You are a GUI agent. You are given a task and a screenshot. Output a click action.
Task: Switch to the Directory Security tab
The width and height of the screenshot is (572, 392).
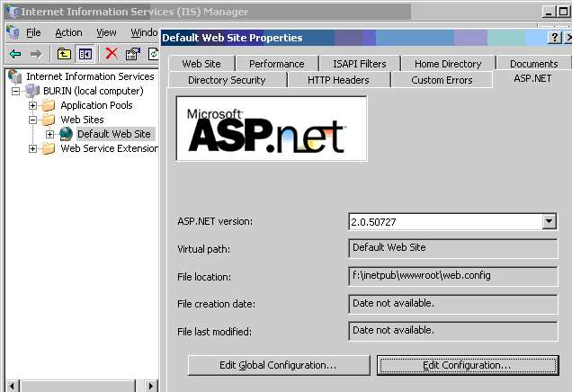point(227,80)
